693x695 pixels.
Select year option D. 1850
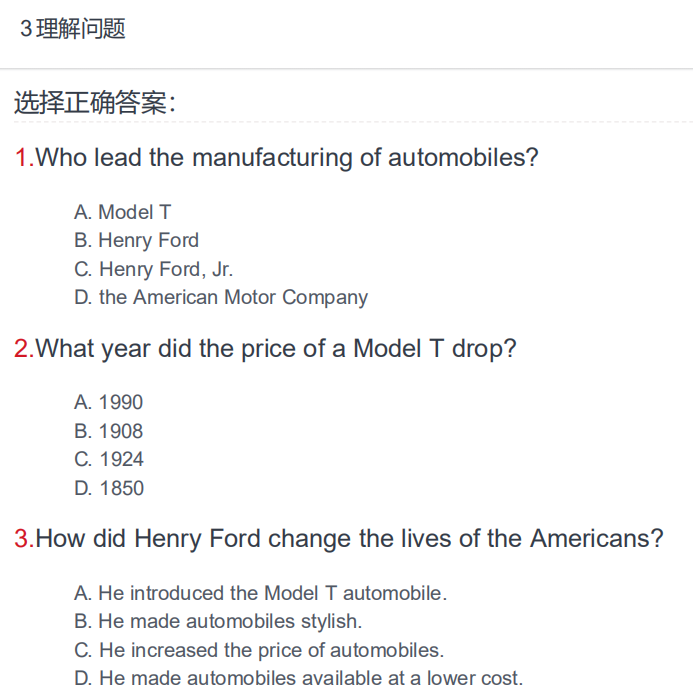click(109, 488)
